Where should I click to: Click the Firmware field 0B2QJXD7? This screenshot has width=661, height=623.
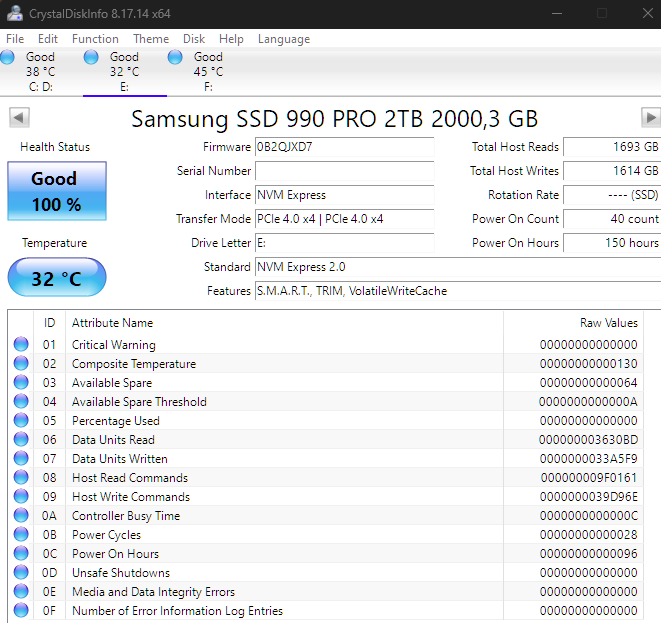pyautogui.click(x=344, y=147)
